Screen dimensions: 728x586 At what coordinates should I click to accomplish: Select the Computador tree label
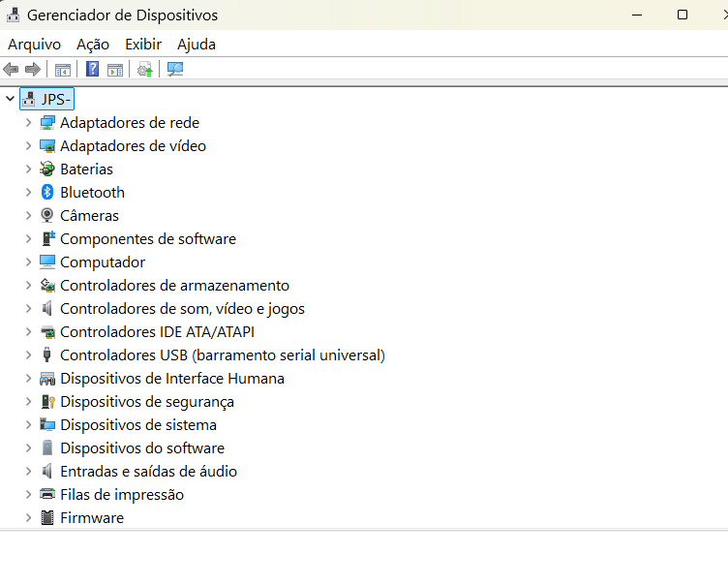coord(103,262)
